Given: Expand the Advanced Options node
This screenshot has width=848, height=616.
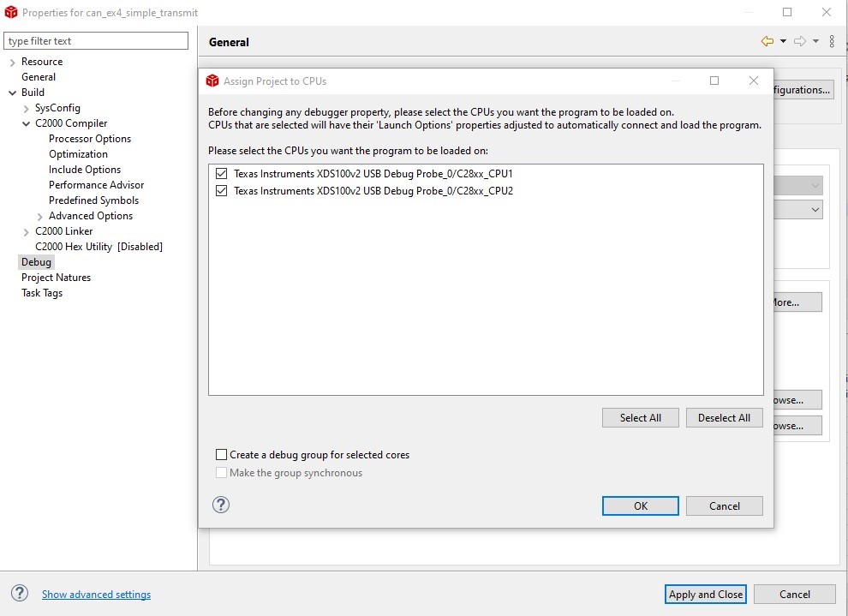Looking at the screenshot, I should [39, 217].
